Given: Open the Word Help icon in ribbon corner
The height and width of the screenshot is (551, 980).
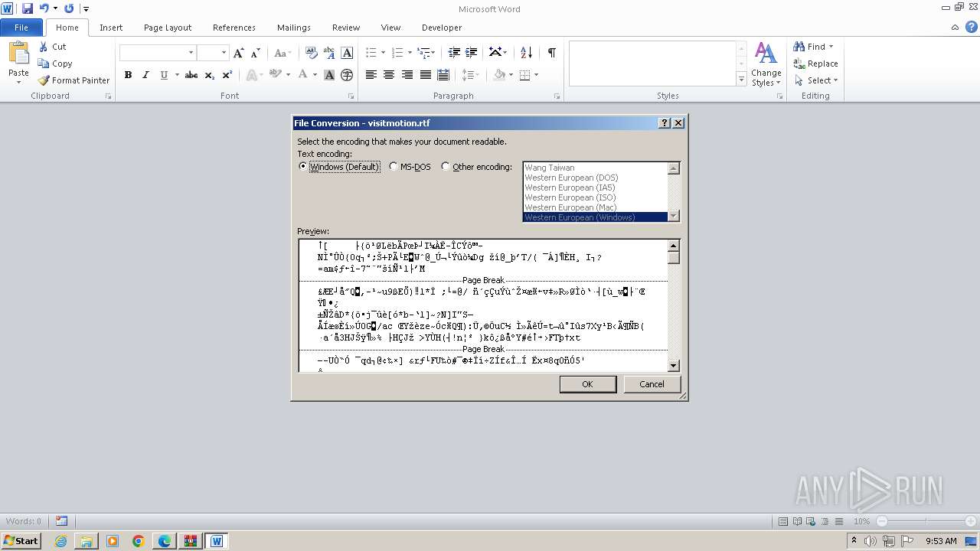Looking at the screenshot, I should click(970, 28).
